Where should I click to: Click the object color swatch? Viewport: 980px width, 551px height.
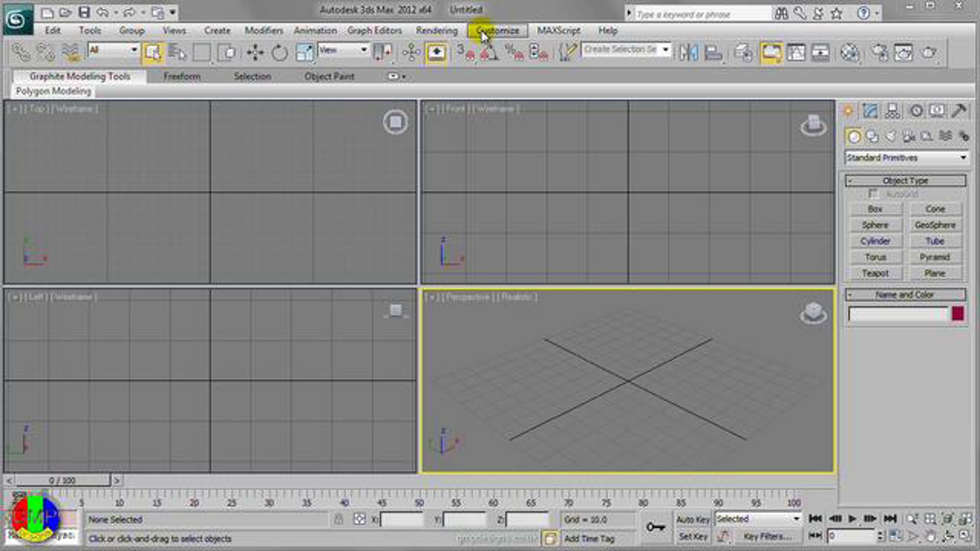pos(958,314)
